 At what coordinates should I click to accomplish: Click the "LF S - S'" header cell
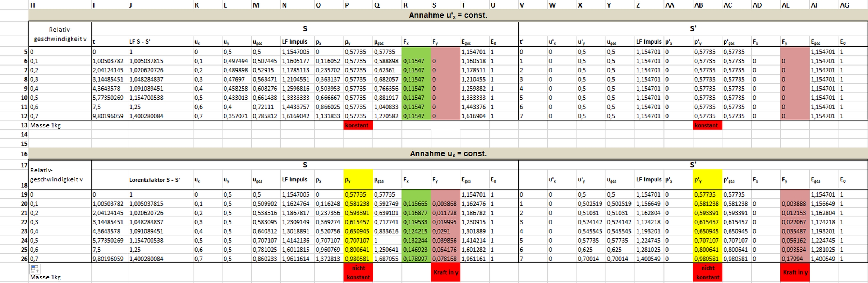point(160,42)
